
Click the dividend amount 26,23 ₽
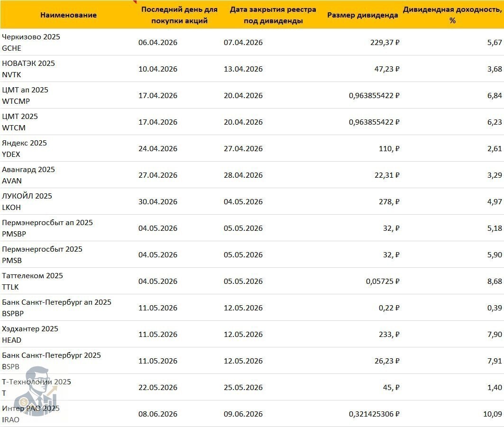[387, 361]
